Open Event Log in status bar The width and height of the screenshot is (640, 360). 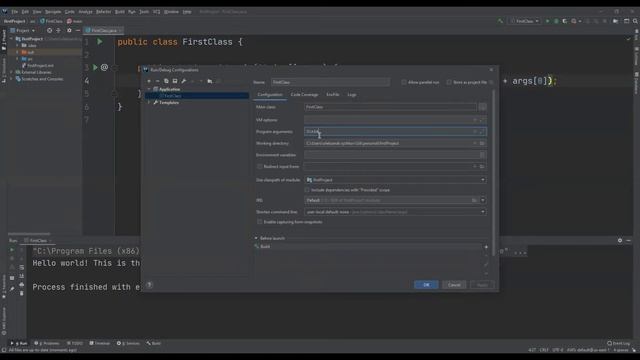pyautogui.click(x=618, y=343)
